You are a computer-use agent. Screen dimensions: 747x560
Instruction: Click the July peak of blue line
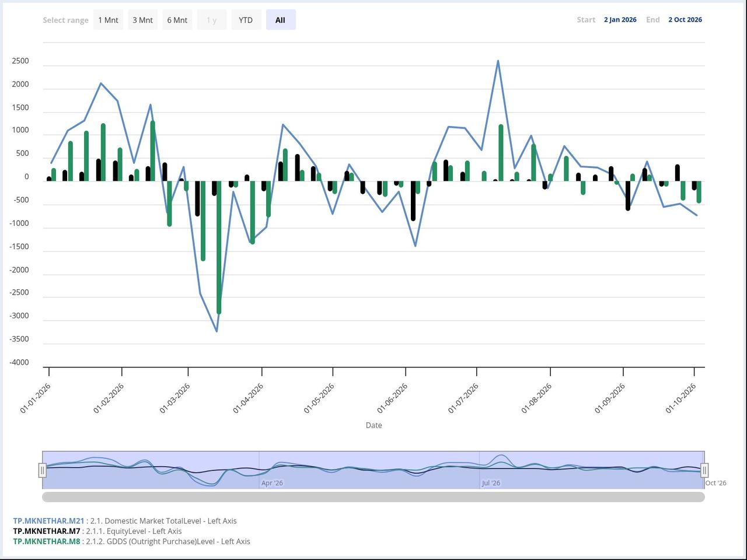[498, 61]
